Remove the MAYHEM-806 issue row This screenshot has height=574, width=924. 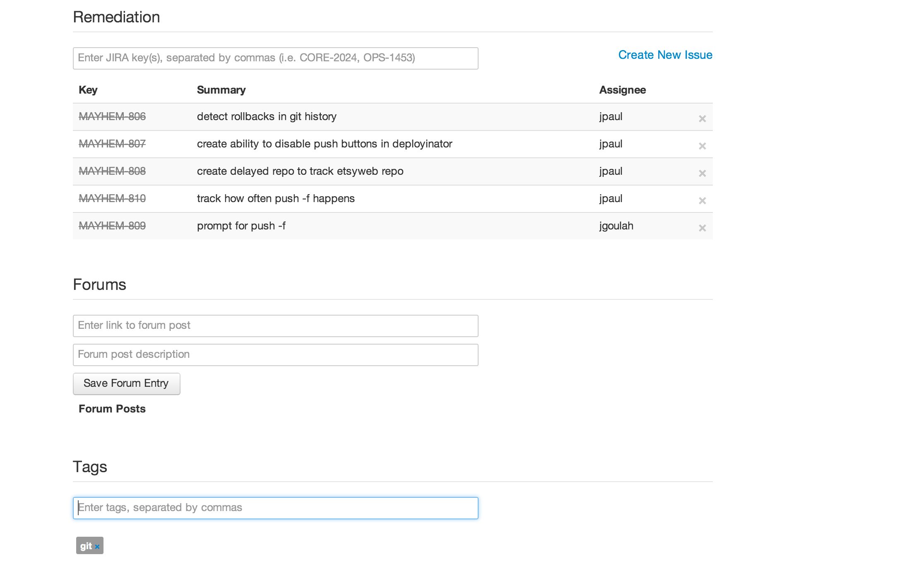point(702,119)
